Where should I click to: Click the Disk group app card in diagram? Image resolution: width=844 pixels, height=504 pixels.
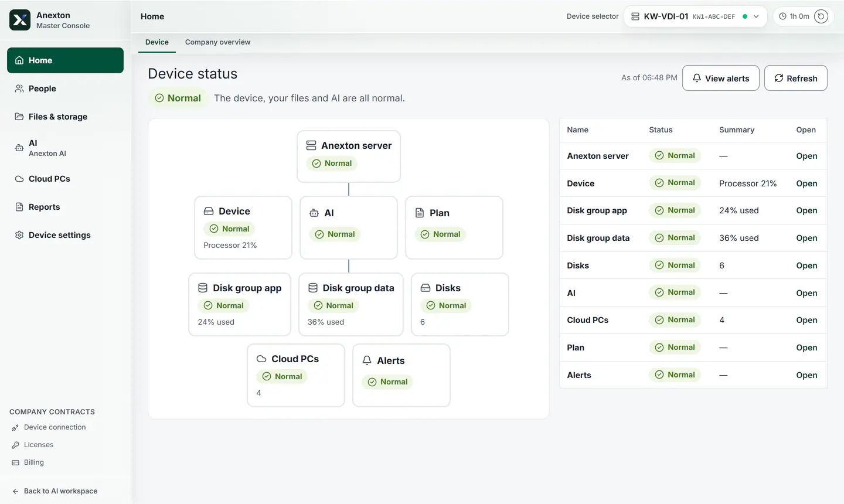tap(240, 304)
